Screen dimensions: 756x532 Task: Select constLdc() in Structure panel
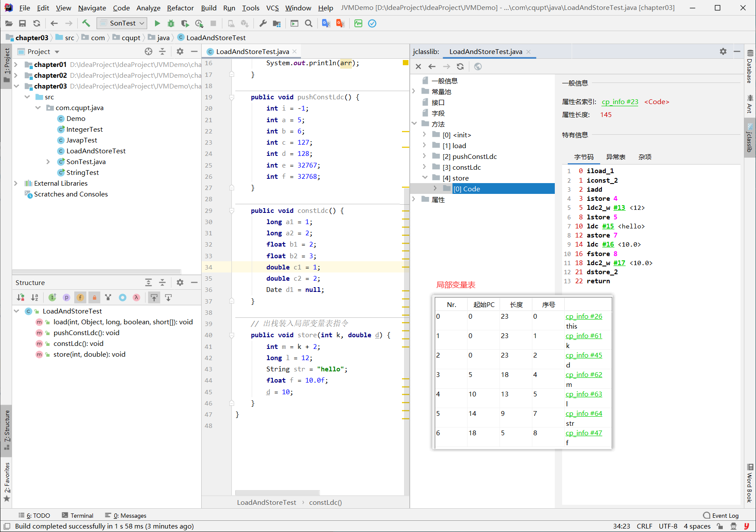pos(78,343)
